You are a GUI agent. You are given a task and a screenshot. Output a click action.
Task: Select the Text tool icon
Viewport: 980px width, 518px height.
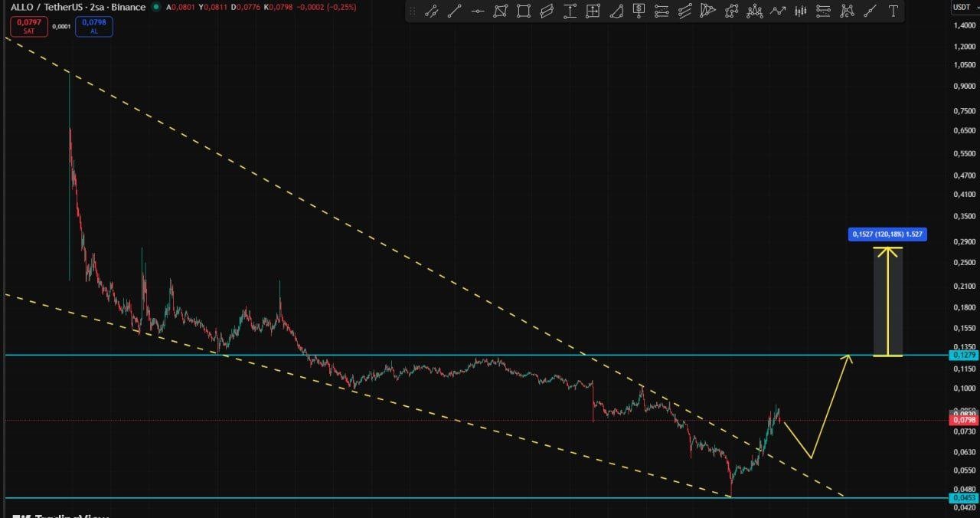(893, 11)
